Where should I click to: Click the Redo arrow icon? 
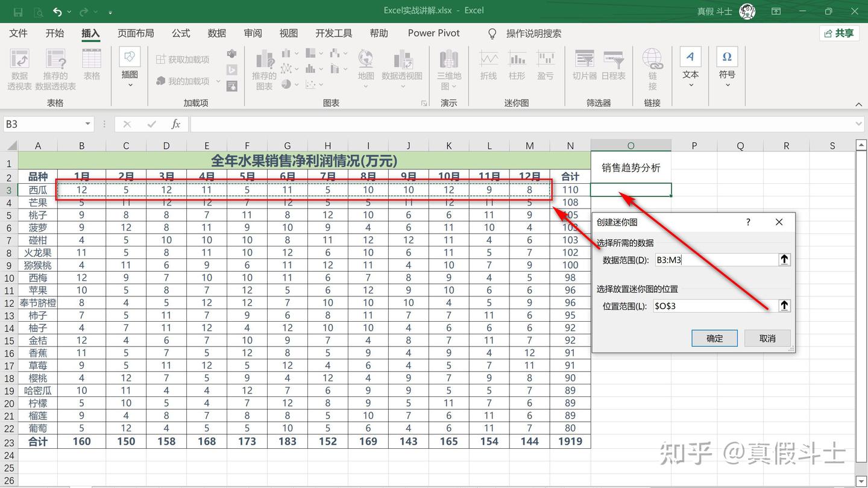(84, 11)
